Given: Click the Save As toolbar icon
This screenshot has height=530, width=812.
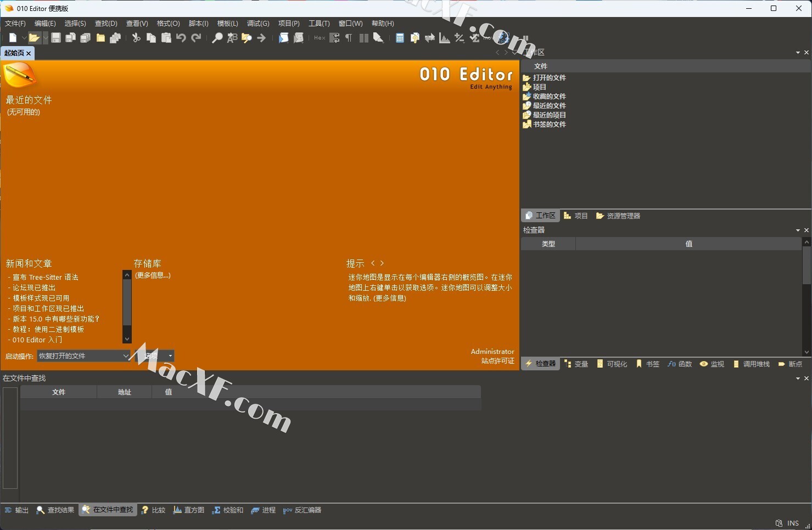Looking at the screenshot, I should [70, 38].
